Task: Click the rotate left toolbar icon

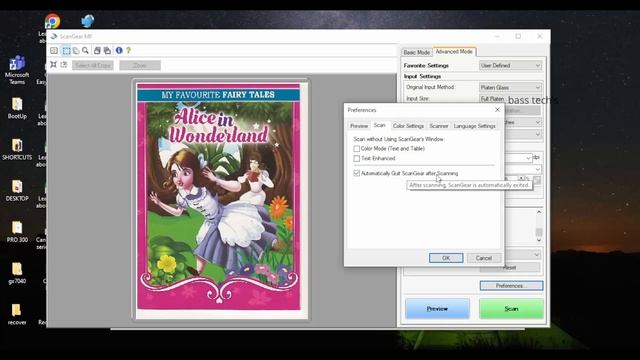Action: tap(97, 51)
